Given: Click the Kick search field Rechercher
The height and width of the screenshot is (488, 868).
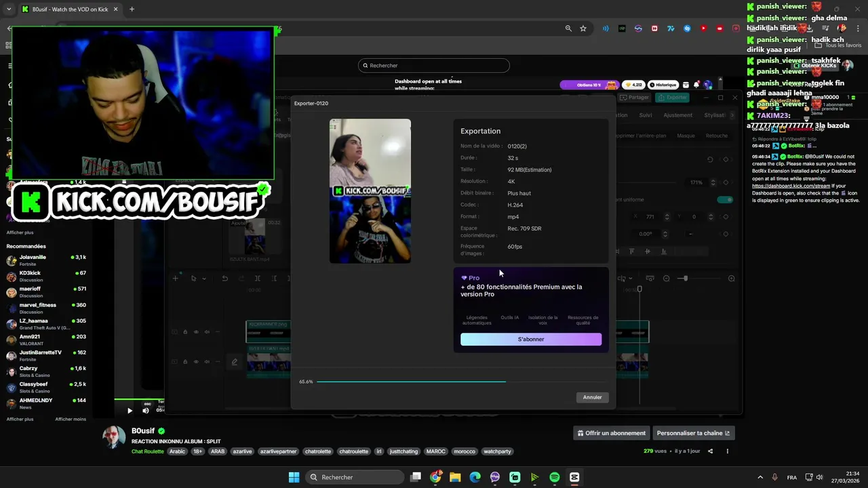Looking at the screenshot, I should click(x=434, y=66).
